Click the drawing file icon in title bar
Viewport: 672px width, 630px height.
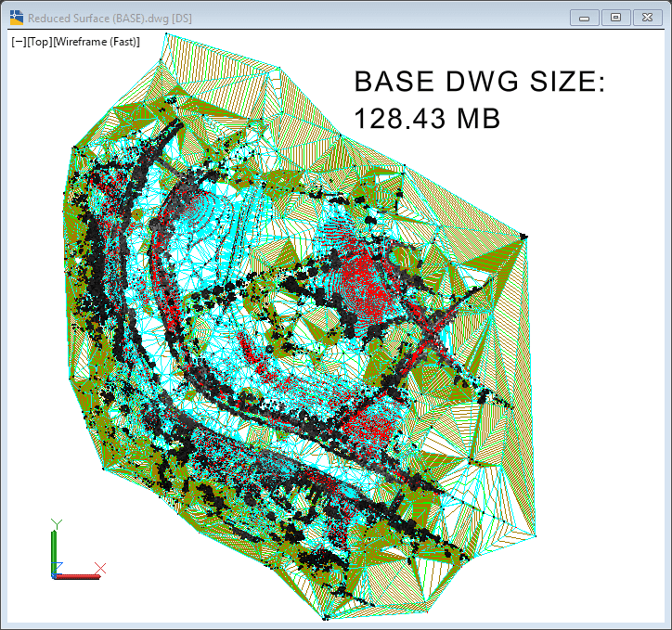tap(17, 18)
